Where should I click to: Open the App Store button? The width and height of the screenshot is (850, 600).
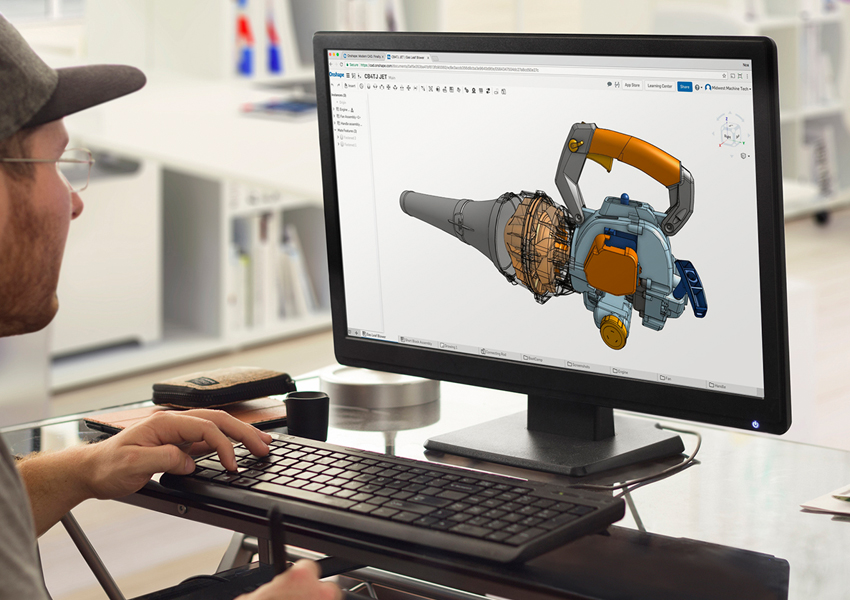[631, 86]
